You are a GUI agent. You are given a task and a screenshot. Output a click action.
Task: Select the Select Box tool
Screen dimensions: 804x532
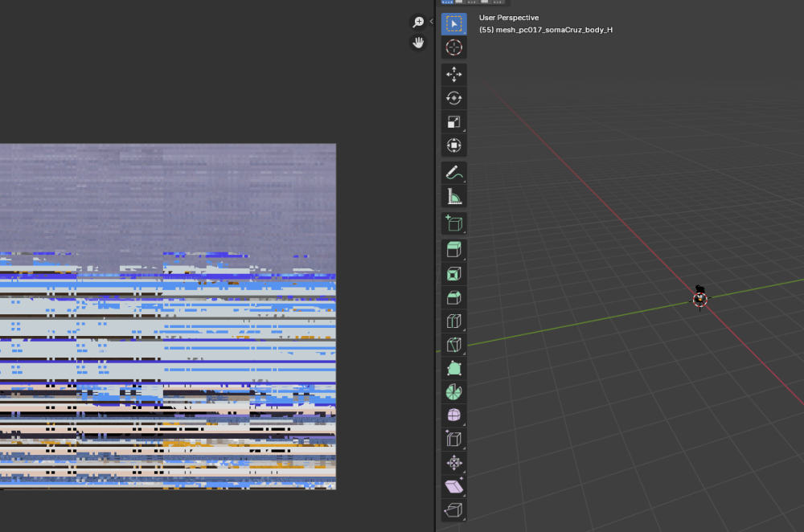453,24
